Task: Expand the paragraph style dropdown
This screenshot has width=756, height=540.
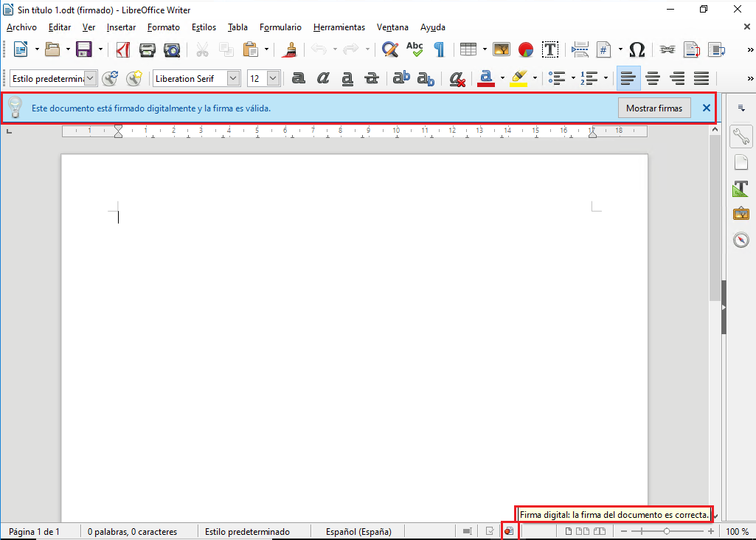Action: pos(91,78)
